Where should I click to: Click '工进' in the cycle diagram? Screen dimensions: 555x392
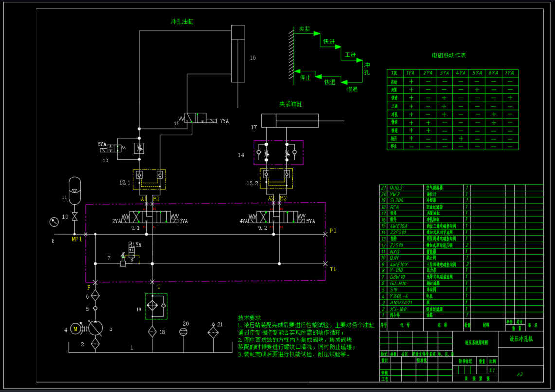coord(350,55)
